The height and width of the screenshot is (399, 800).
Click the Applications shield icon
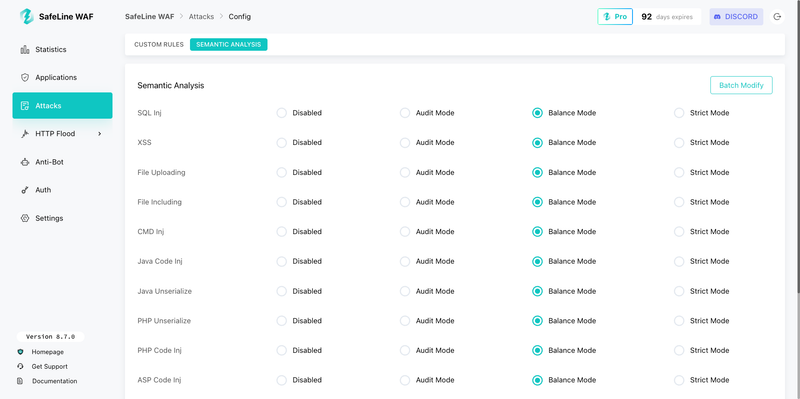24,78
